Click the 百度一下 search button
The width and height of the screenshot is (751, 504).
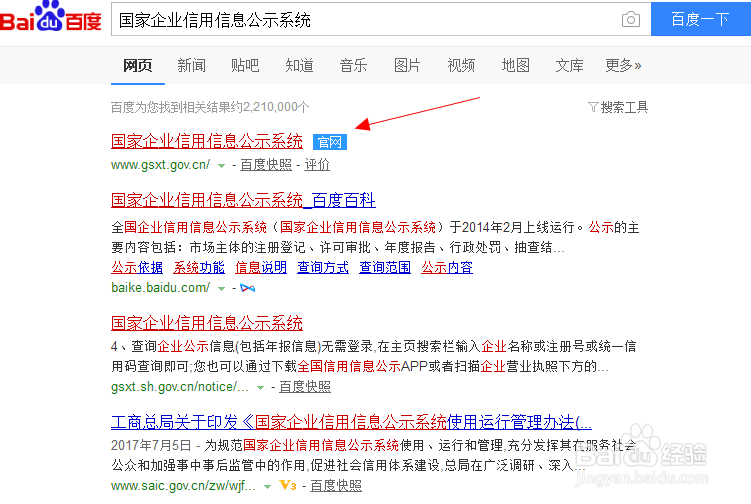pyautogui.click(x=701, y=19)
